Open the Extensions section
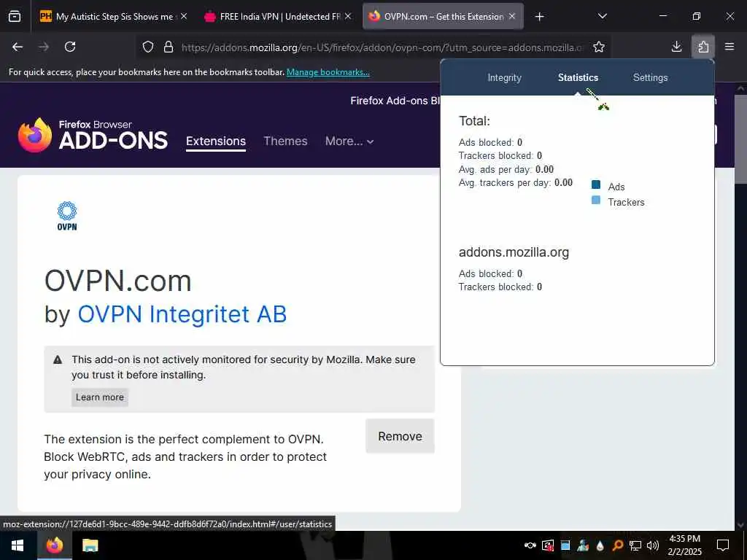This screenshot has height=560, width=747. pos(216,141)
